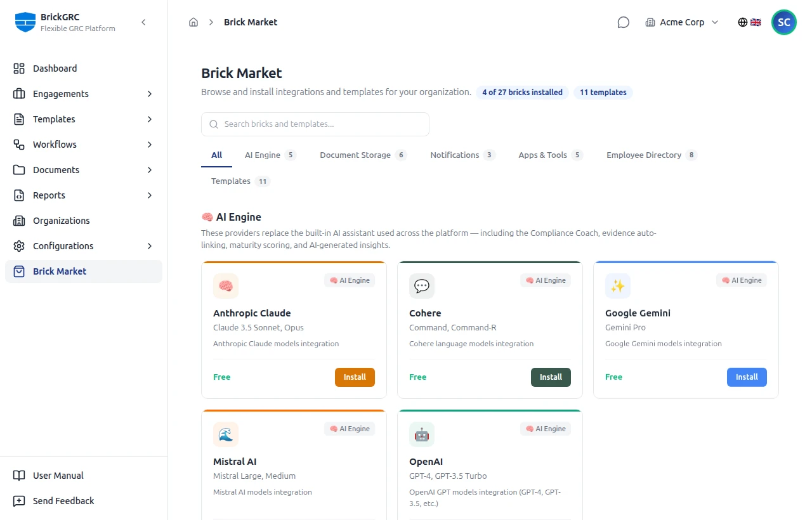Viewport: 812px width, 520px height.
Task: Switch to the Notifications tab
Action: click(455, 155)
